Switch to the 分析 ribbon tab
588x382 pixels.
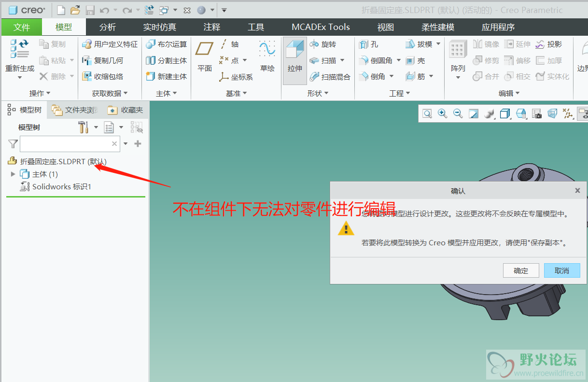(x=107, y=27)
